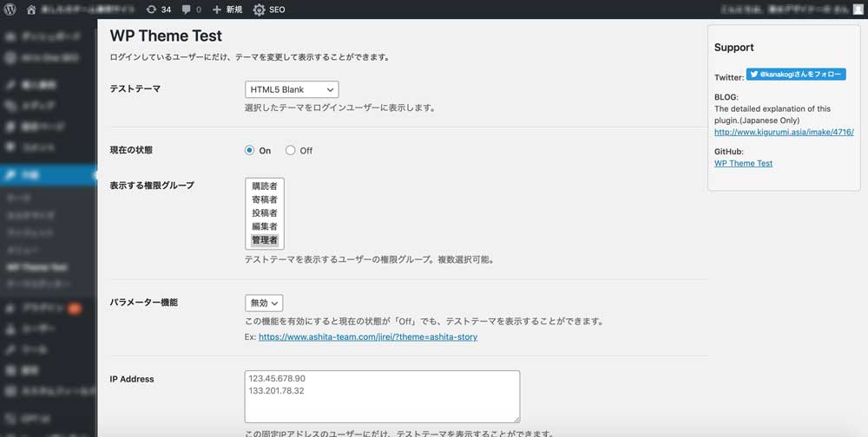This screenshot has height=437, width=868.
Task: Open the SEO gear menu
Action: (x=269, y=10)
